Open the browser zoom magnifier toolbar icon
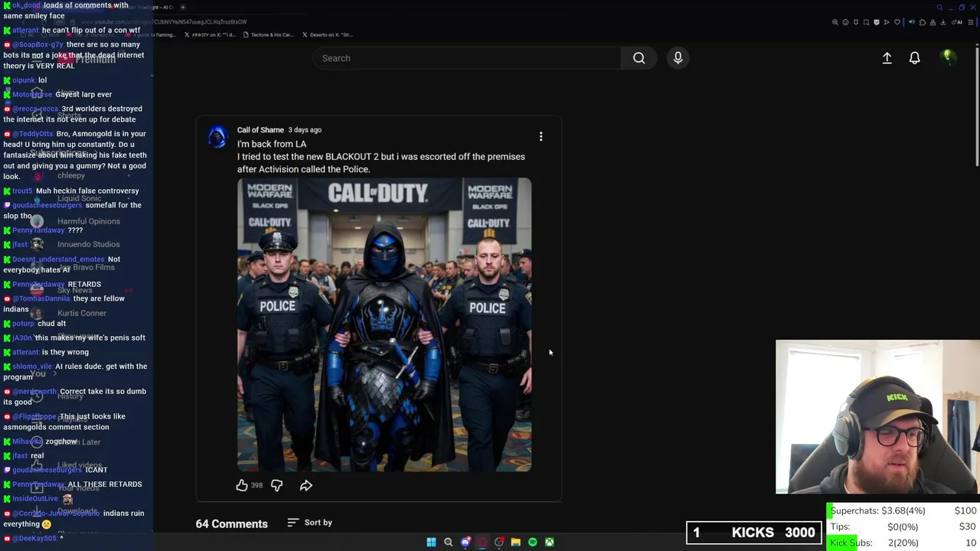This screenshot has width=980, height=551. tap(835, 22)
